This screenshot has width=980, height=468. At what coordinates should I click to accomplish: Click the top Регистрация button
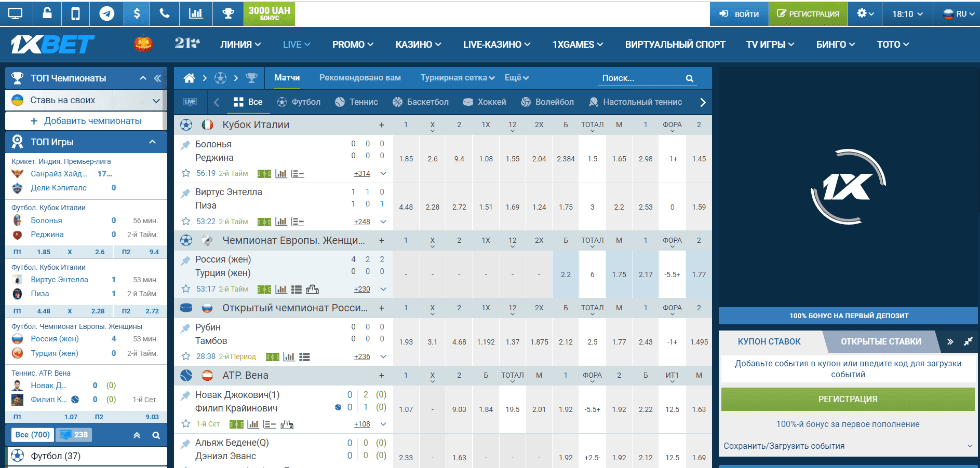pyautogui.click(x=808, y=14)
